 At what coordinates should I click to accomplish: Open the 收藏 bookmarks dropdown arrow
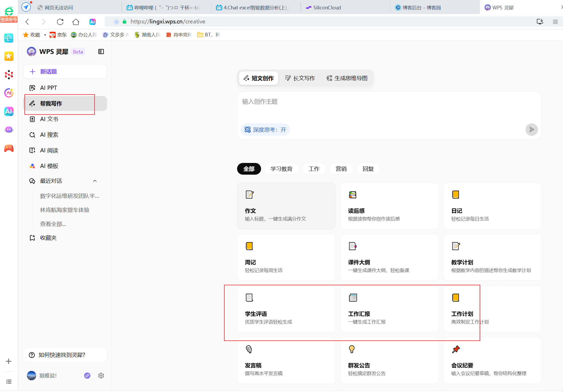coord(45,35)
